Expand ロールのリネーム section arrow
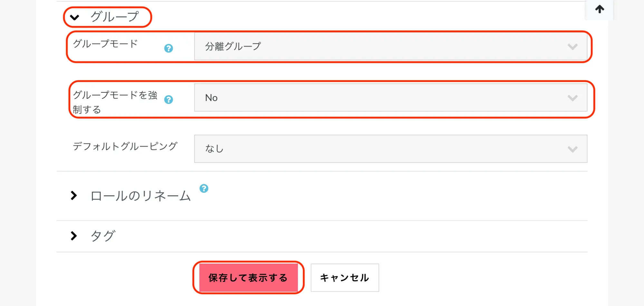Image resolution: width=644 pixels, height=306 pixels. (x=74, y=195)
